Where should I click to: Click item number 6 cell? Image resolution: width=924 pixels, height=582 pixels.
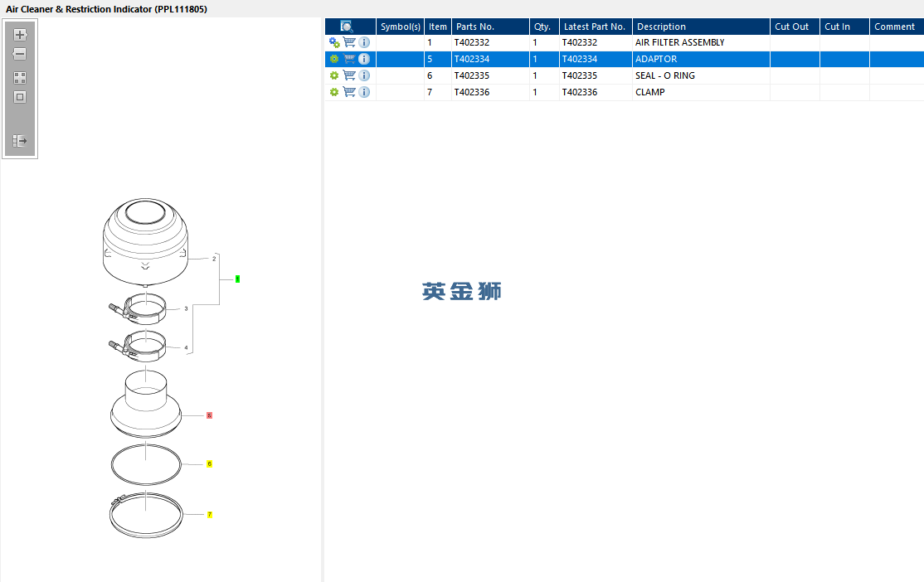coord(438,75)
